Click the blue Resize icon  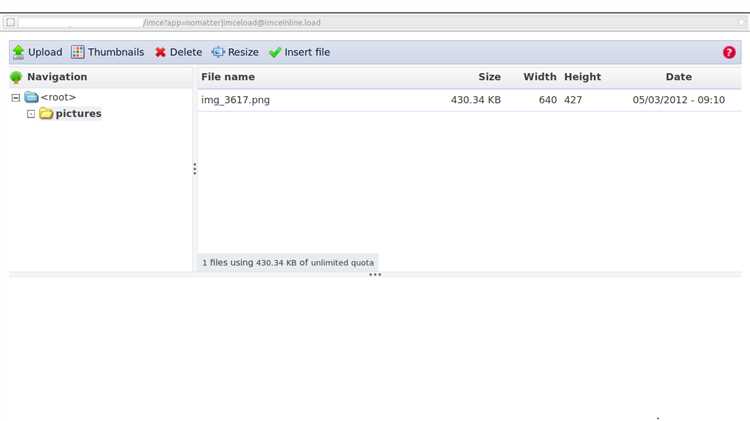(218, 52)
